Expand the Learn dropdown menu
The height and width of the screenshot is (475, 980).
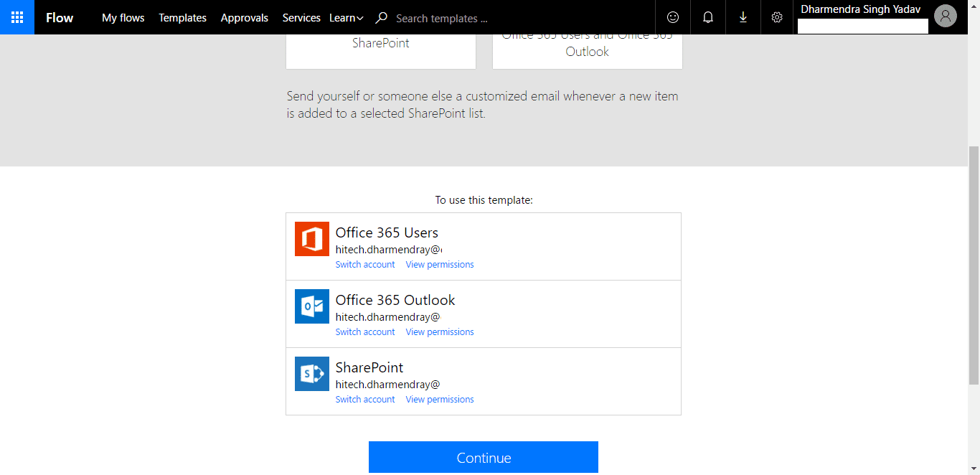click(x=347, y=18)
